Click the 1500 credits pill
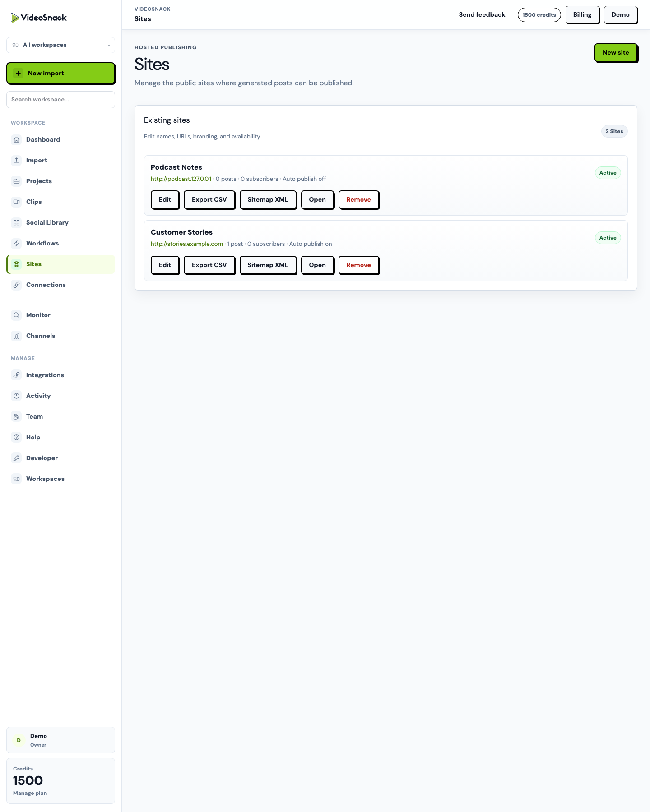Image resolution: width=650 pixels, height=812 pixels. (x=539, y=15)
